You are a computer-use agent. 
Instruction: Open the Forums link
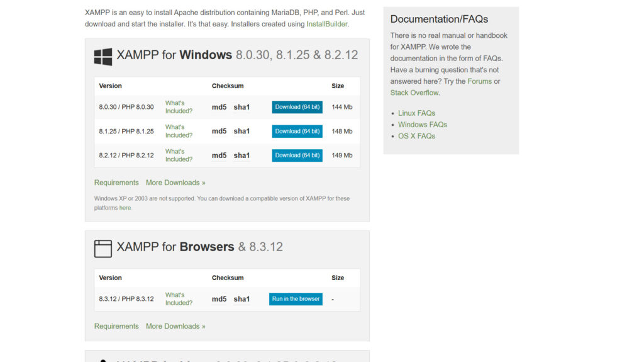(479, 81)
